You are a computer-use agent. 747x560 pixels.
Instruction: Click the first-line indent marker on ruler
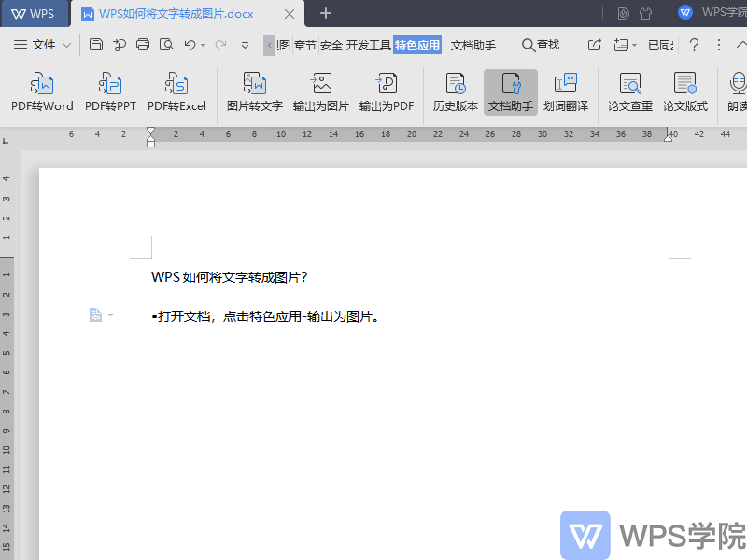point(150,132)
